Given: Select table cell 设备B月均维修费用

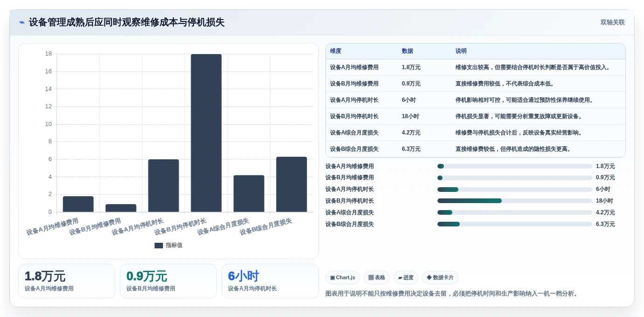Looking at the screenshot, I should point(354,84).
